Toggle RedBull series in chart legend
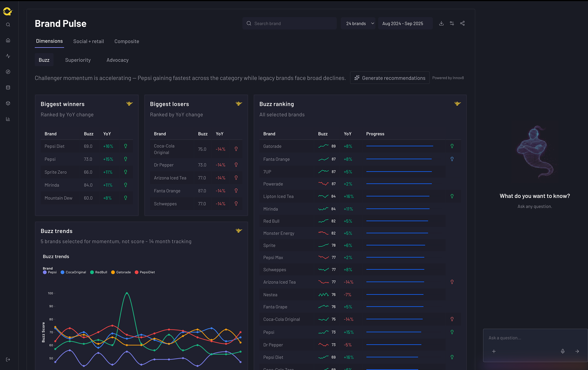 coord(99,272)
